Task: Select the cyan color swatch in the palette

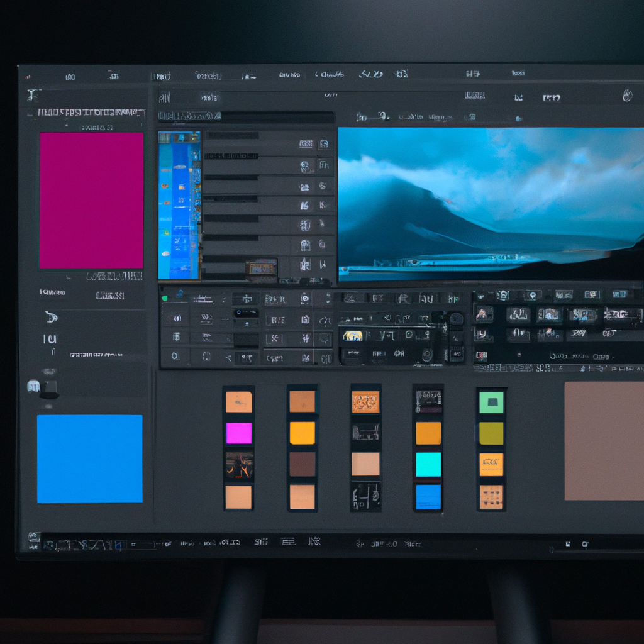Action: coord(428,464)
